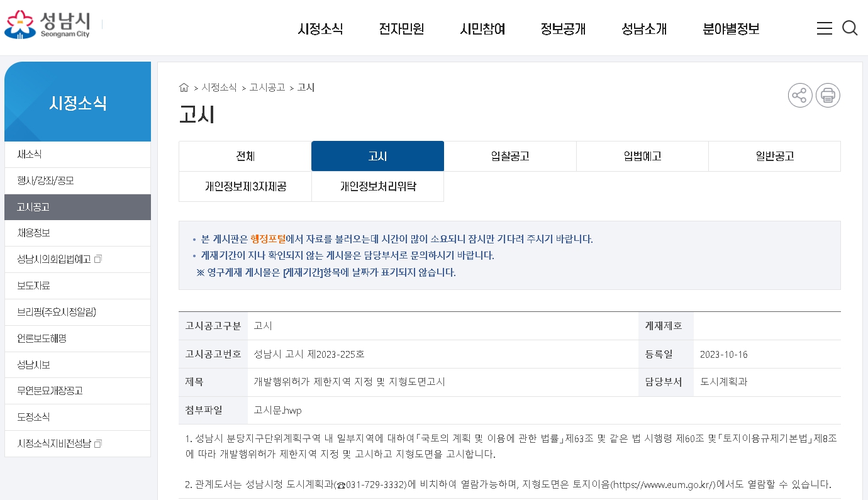Viewport: 868px width, 500px height.
Task: Expand the 성남소개 top navigation menu
Action: [644, 29]
